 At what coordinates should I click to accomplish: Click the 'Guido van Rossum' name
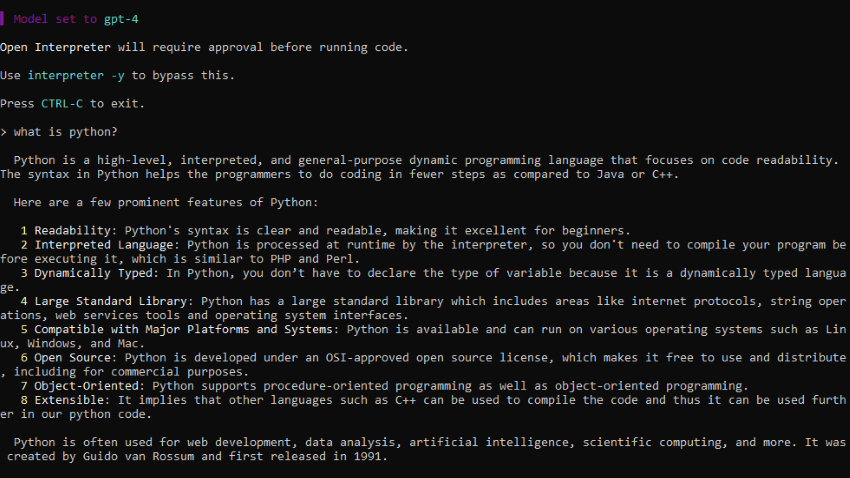[138, 456]
